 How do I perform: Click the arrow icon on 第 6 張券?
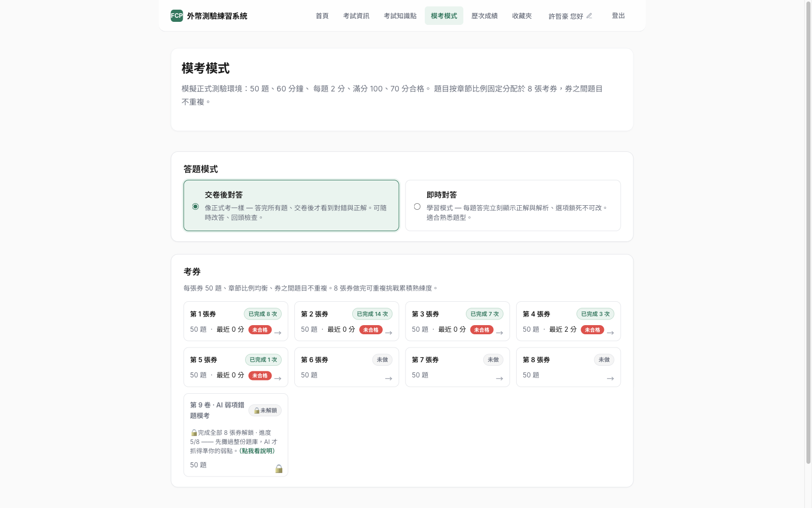[389, 378]
